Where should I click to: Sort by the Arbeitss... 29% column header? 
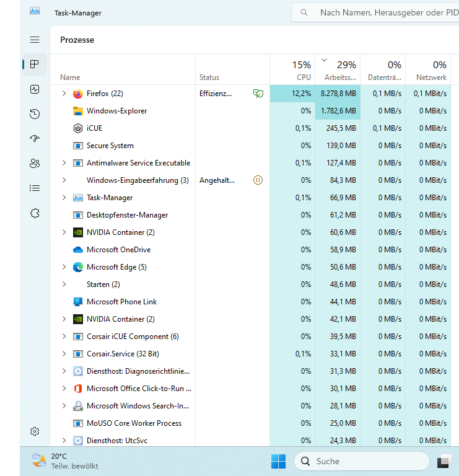point(338,69)
